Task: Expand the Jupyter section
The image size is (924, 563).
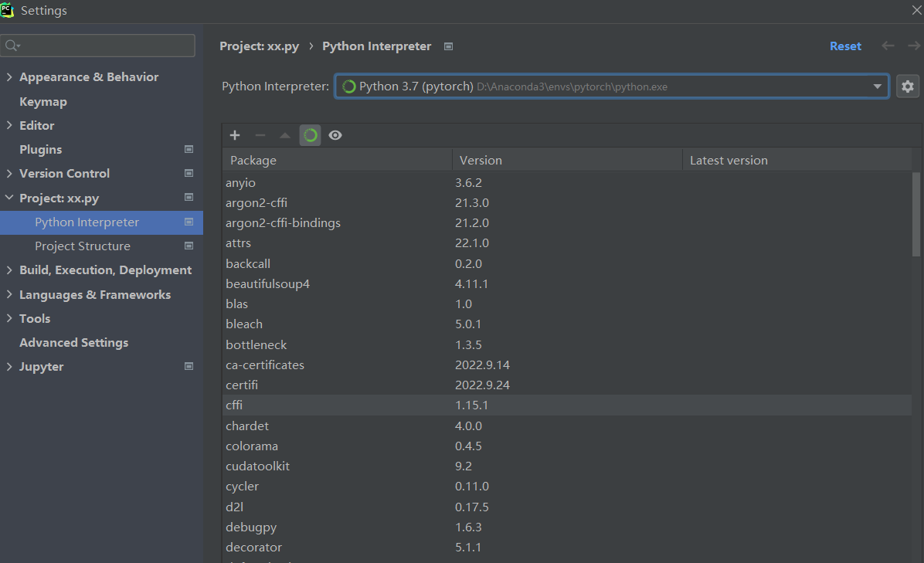Action: pos(8,366)
